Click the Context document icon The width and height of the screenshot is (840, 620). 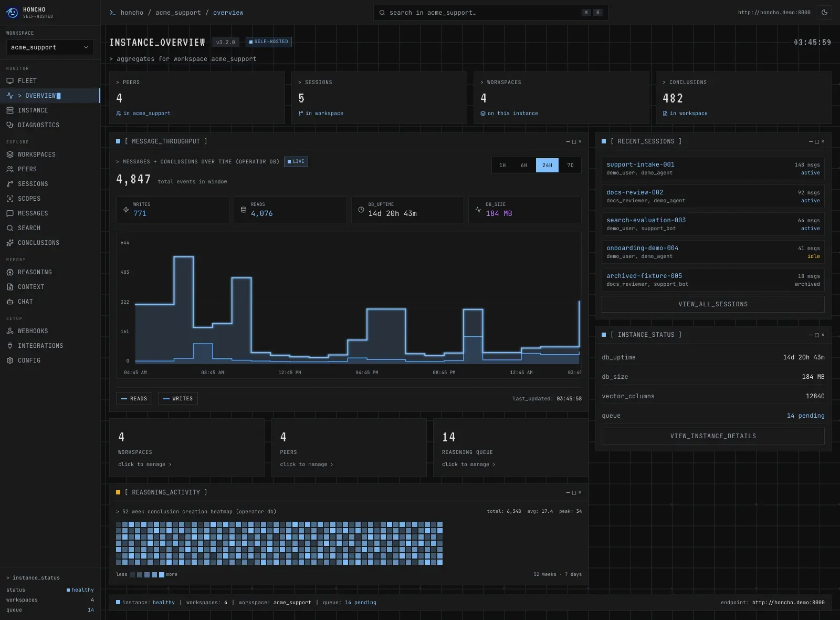10,287
